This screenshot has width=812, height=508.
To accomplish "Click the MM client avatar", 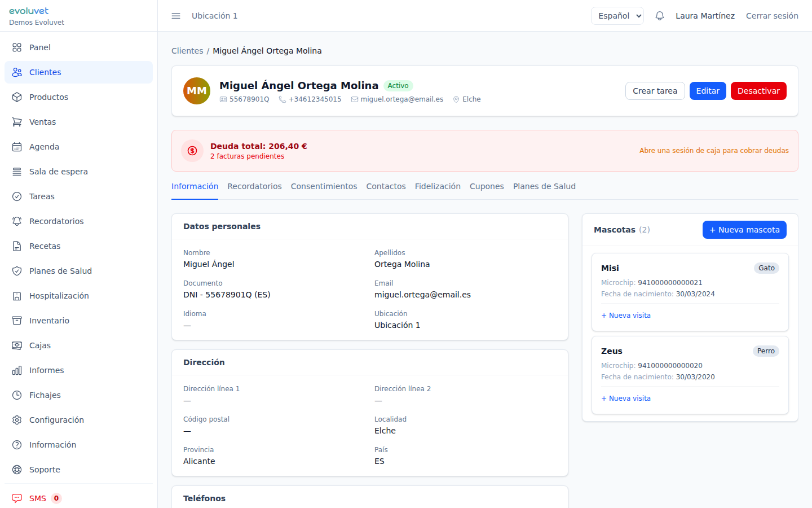I will [x=197, y=91].
